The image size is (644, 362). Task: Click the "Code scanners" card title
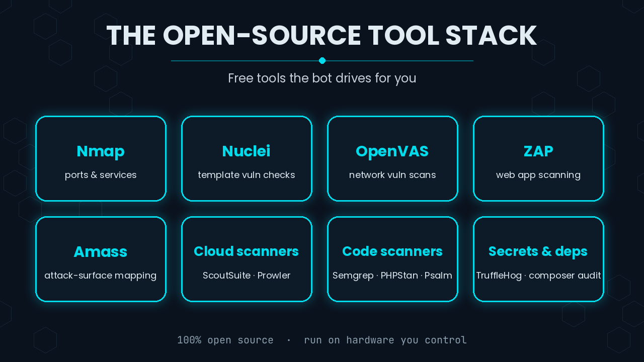tap(392, 251)
